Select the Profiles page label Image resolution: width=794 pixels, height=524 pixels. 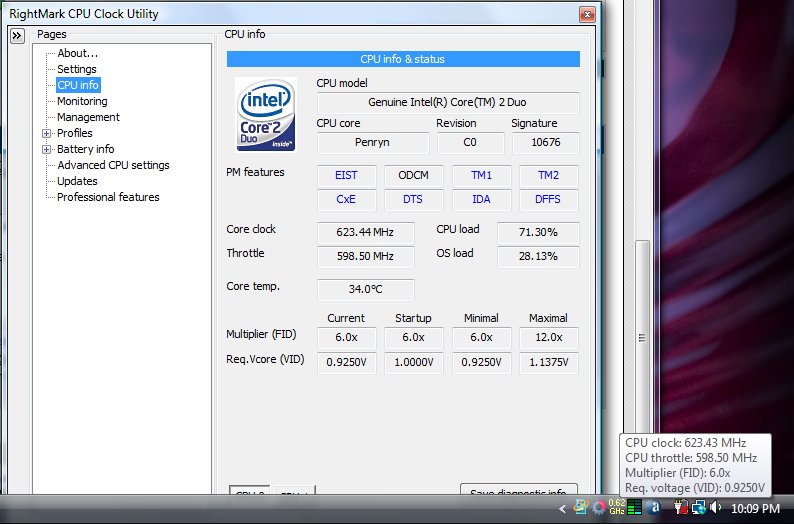click(74, 133)
